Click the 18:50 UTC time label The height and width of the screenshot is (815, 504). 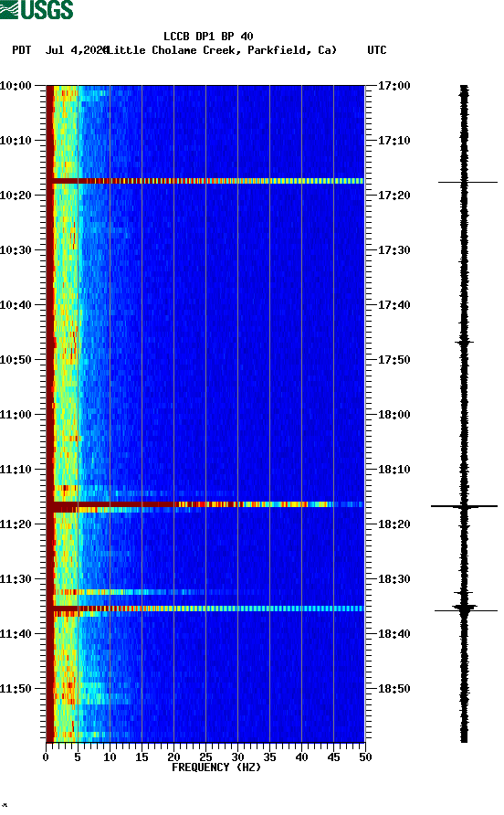coord(394,689)
